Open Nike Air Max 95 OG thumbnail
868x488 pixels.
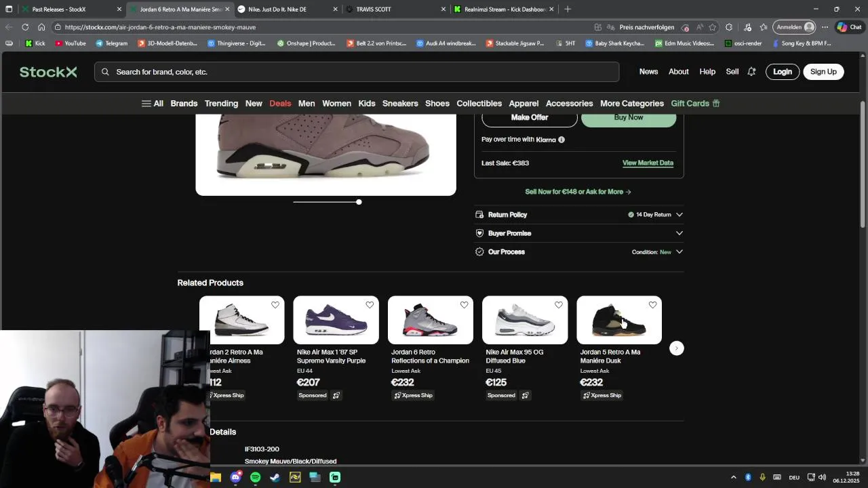[x=524, y=320]
